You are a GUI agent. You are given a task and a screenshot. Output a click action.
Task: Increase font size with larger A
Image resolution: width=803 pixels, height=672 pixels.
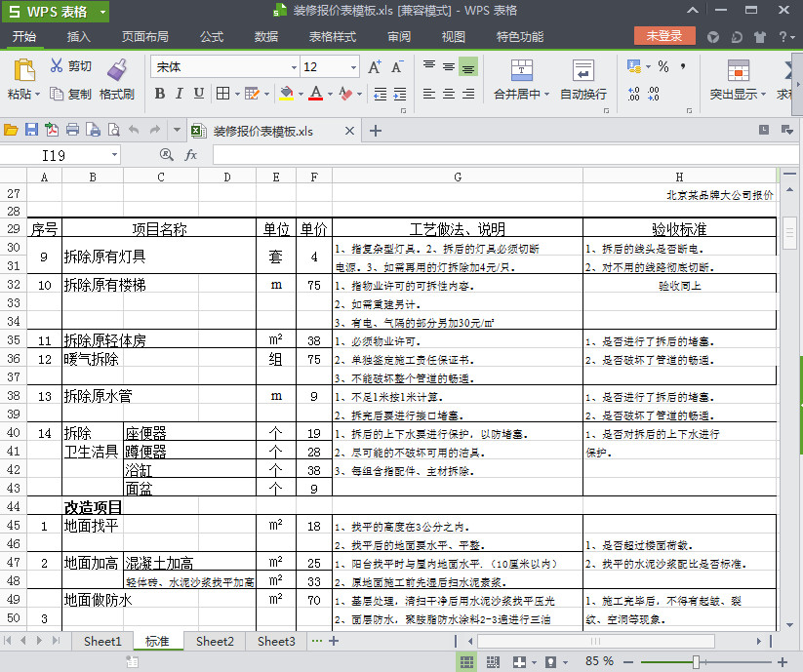tap(375, 67)
